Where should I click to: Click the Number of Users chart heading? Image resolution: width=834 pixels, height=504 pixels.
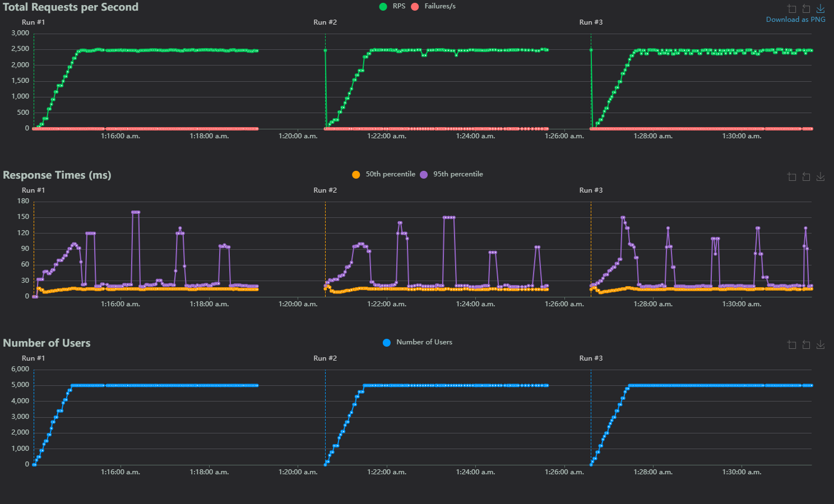(x=47, y=343)
